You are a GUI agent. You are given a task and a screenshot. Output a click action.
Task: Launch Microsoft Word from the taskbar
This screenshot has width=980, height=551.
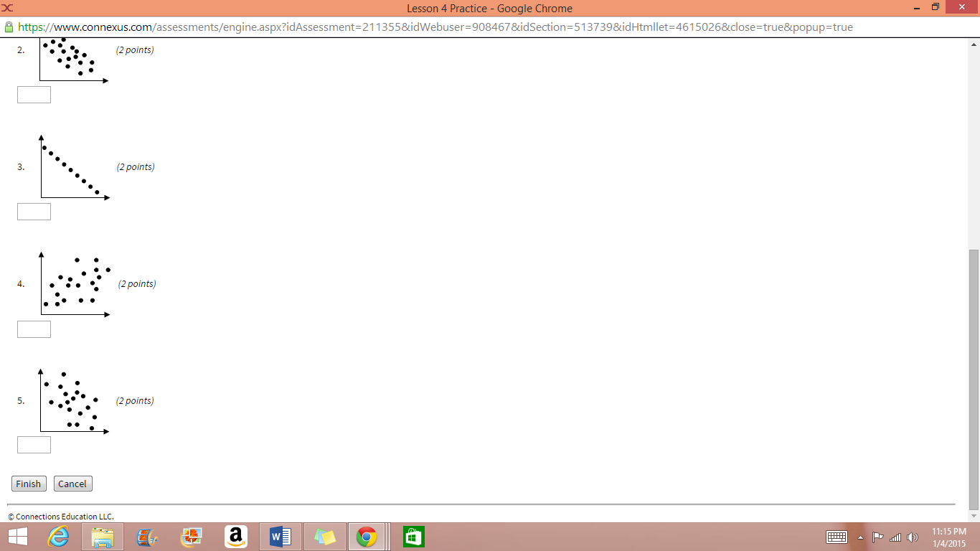point(280,536)
